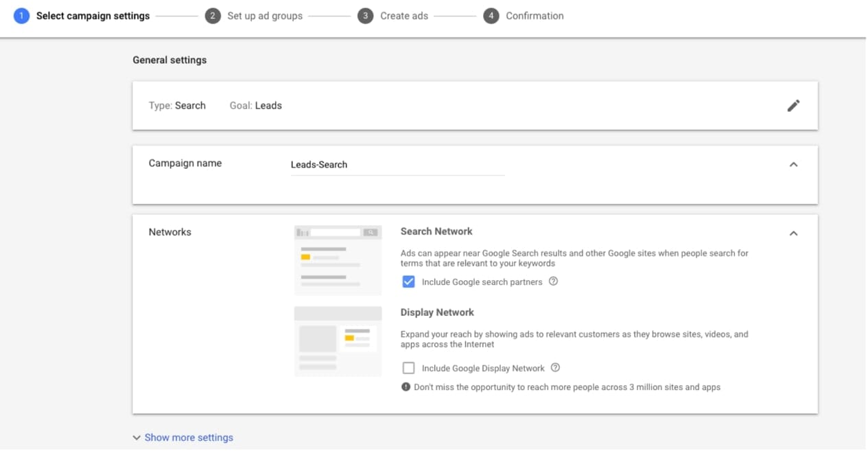This screenshot has width=868, height=454.
Task: Click the Search Network heading
Action: [x=436, y=231]
